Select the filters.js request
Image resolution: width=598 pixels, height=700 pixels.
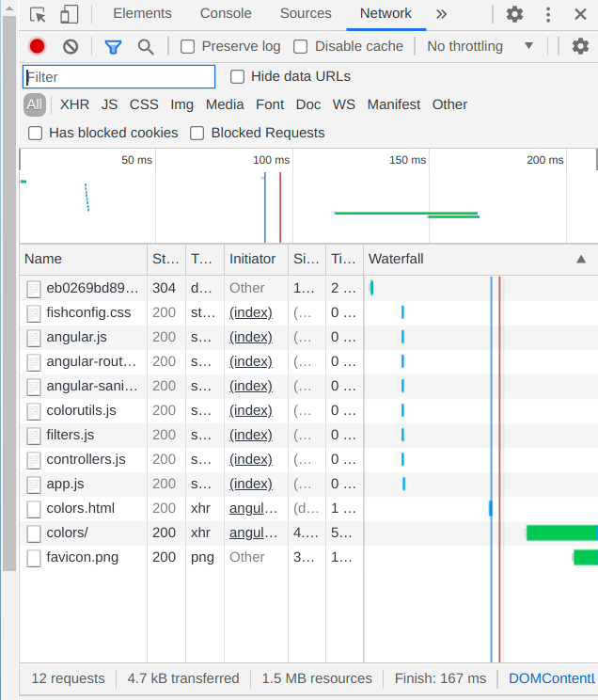click(308, 435)
